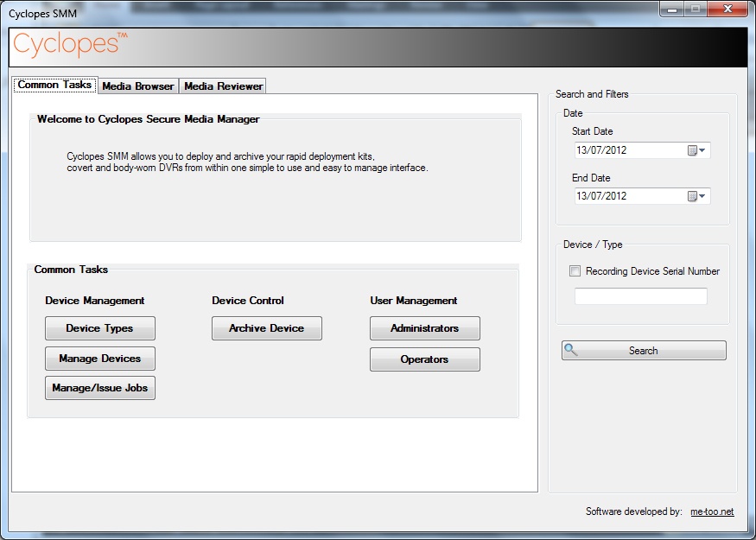This screenshot has height=540, width=756.
Task: Select the Start Date text 13/07/2012
Action: point(601,150)
